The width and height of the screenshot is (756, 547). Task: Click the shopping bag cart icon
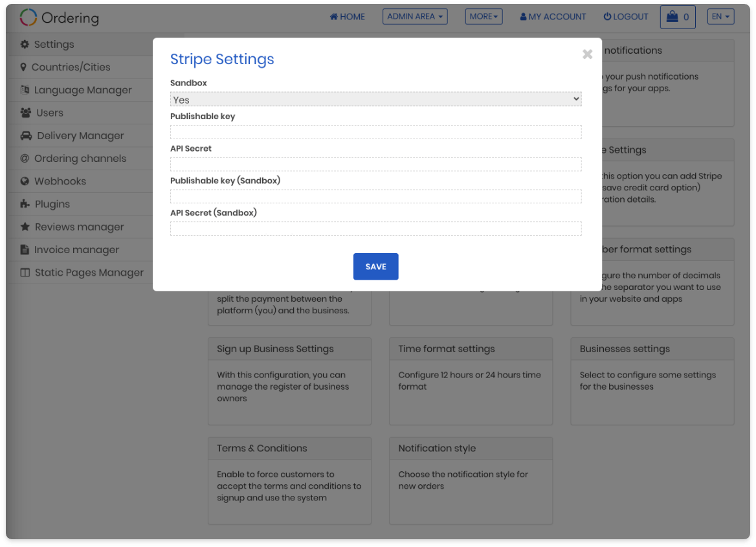tap(672, 17)
